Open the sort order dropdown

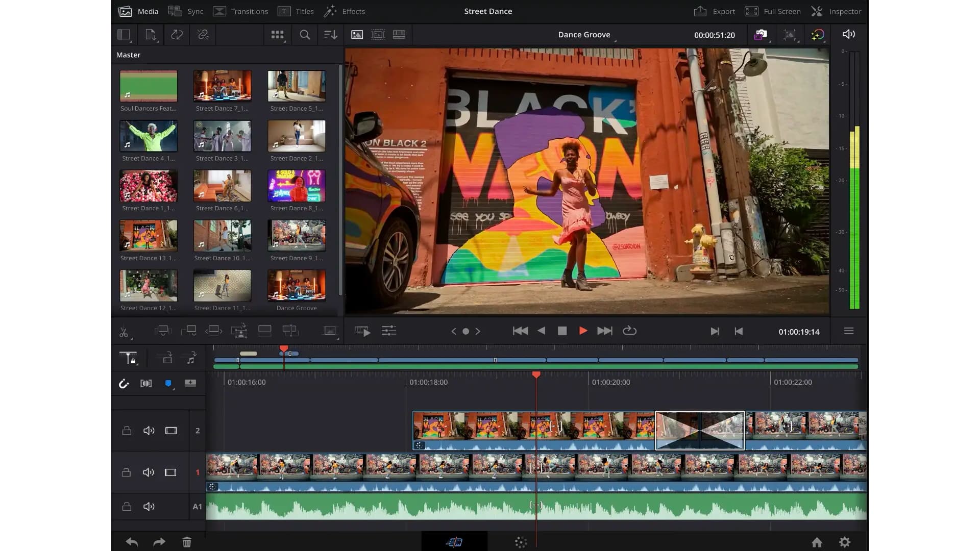coord(331,35)
